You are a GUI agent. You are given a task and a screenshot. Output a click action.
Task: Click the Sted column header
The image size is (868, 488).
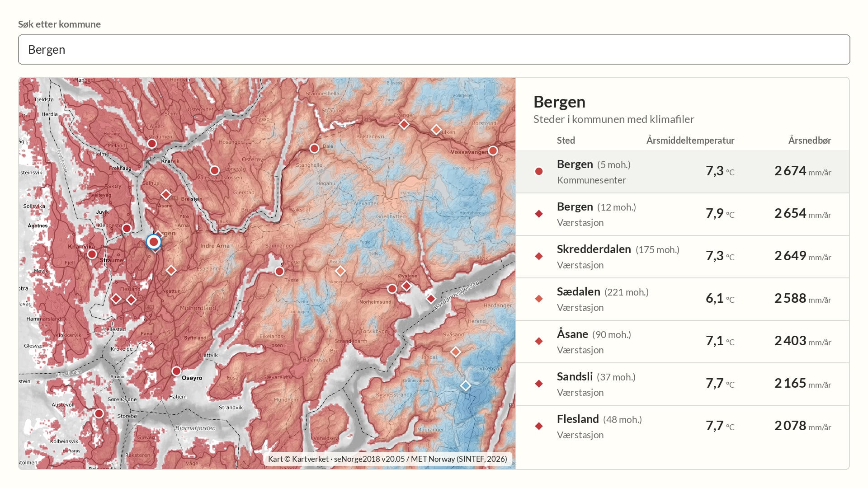pos(566,141)
